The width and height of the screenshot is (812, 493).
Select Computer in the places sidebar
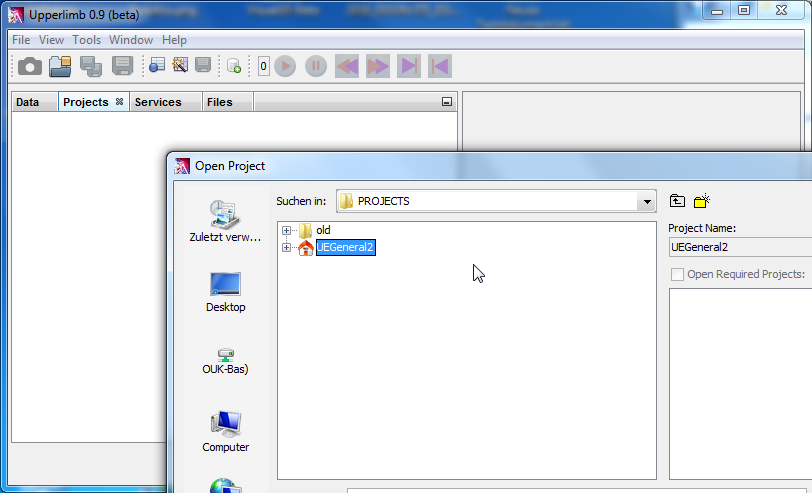225,431
